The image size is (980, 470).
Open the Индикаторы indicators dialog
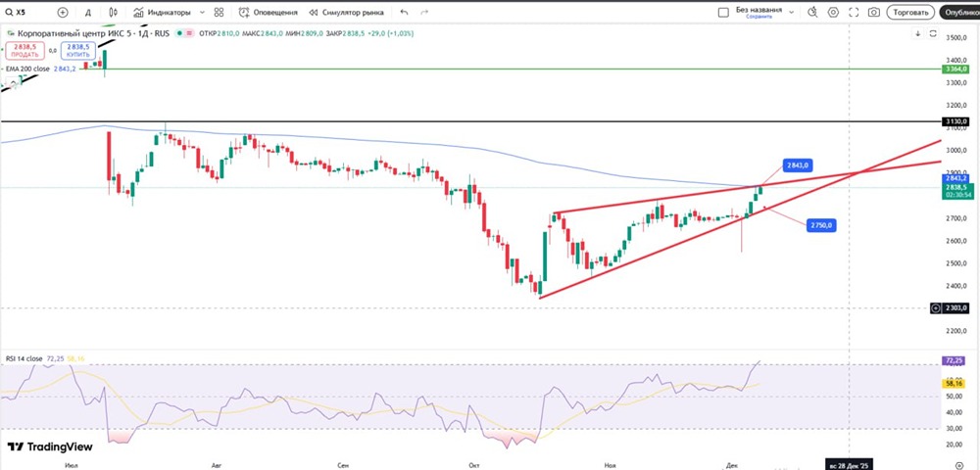pos(162,12)
